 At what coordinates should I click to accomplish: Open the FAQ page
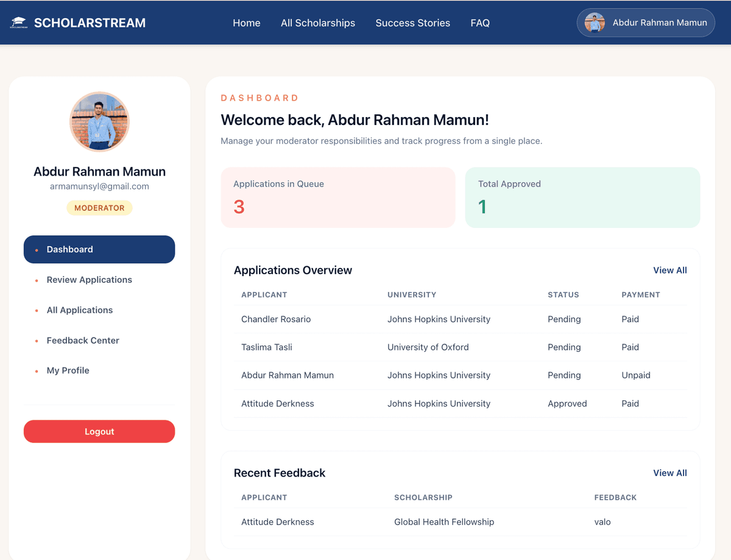coord(479,23)
